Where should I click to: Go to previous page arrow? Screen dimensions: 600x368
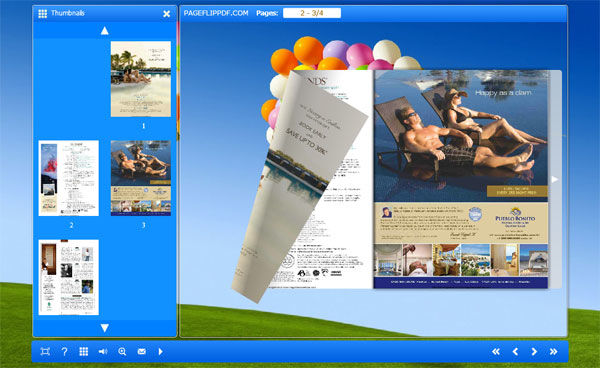pyautogui.click(x=515, y=352)
